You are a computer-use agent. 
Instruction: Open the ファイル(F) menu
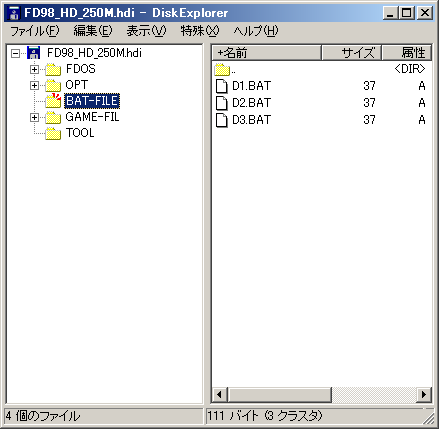[x=35, y=31]
